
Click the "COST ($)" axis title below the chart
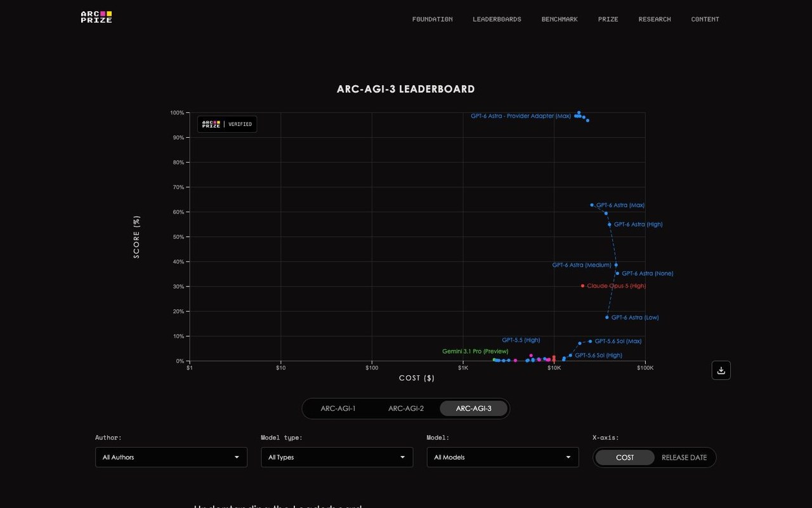[417, 378]
